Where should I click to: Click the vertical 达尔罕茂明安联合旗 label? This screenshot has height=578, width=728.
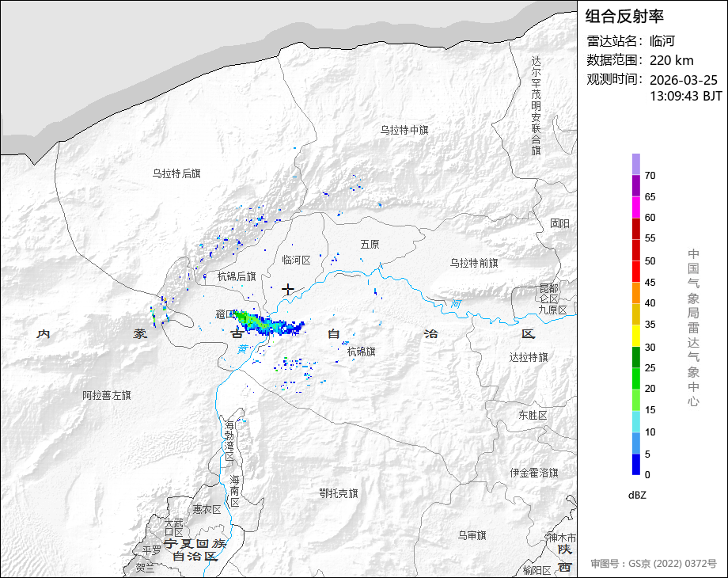(x=537, y=105)
